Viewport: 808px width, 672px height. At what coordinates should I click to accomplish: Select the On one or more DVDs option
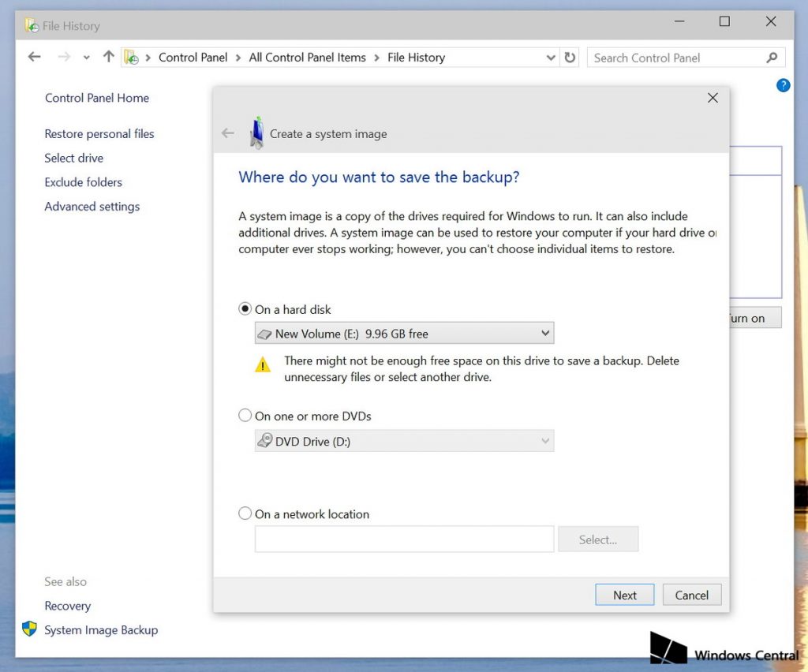tap(245, 416)
